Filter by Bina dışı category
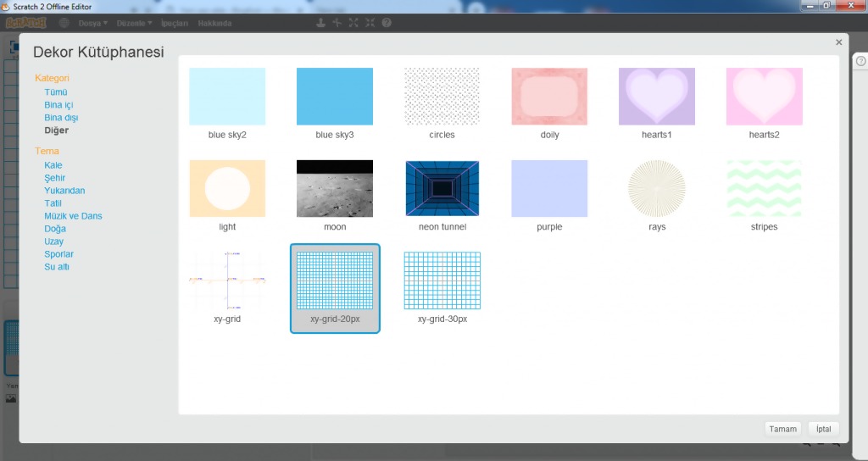868x461 pixels. (x=61, y=117)
